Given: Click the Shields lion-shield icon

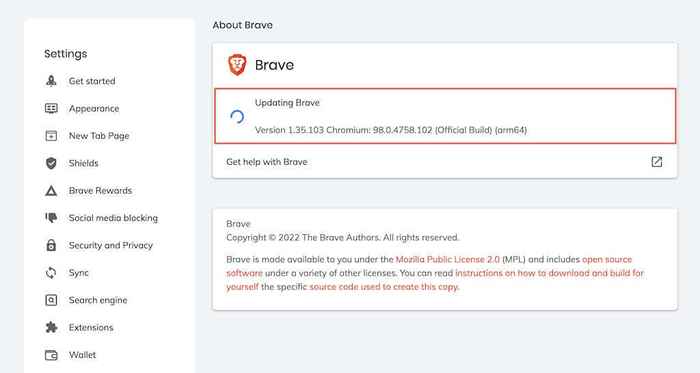Looking at the screenshot, I should point(51,163).
